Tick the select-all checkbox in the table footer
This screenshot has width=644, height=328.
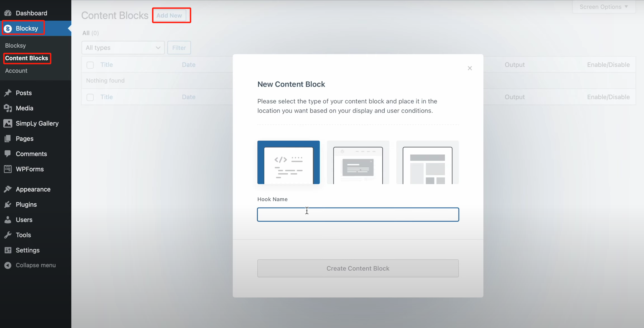tap(90, 97)
